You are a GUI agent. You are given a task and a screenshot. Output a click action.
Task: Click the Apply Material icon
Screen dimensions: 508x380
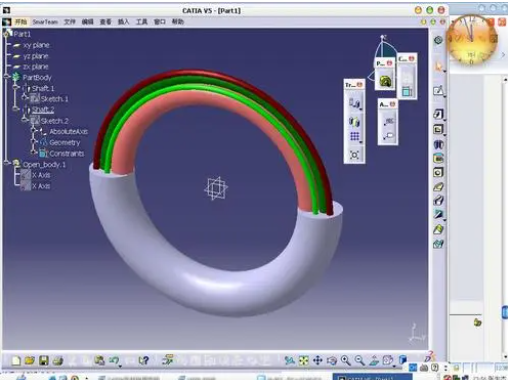pos(385,81)
